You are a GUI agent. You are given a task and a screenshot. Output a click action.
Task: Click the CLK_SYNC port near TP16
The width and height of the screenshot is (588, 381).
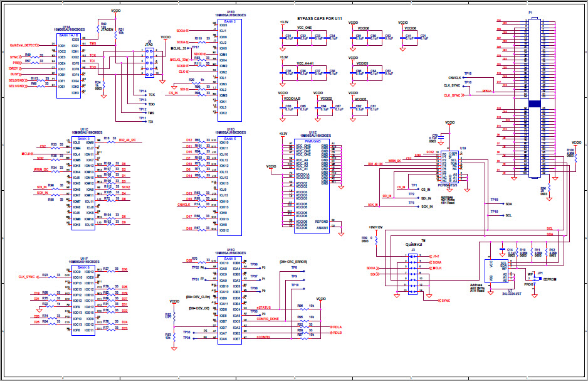(452, 95)
